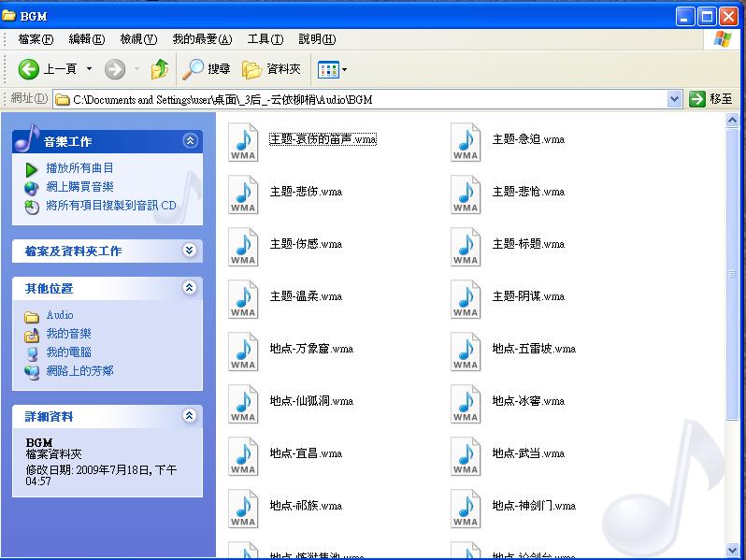Click the filename 地点-神剑门.wma
Image resolution: width=746 pixels, height=560 pixels.
(x=535, y=505)
